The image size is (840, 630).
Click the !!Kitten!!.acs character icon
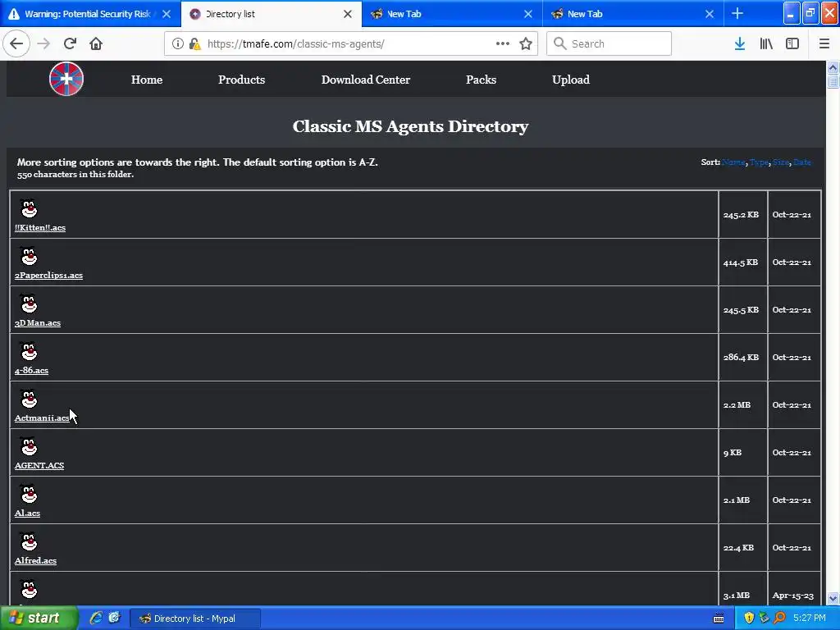coord(29,208)
